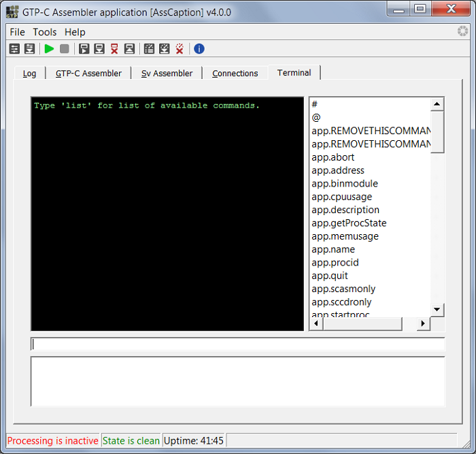Open the blue info icon
476x454 pixels.
(x=199, y=48)
